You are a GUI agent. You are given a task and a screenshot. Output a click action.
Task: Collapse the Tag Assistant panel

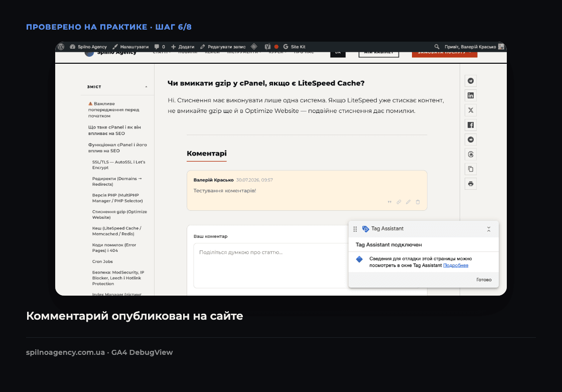[x=489, y=229]
